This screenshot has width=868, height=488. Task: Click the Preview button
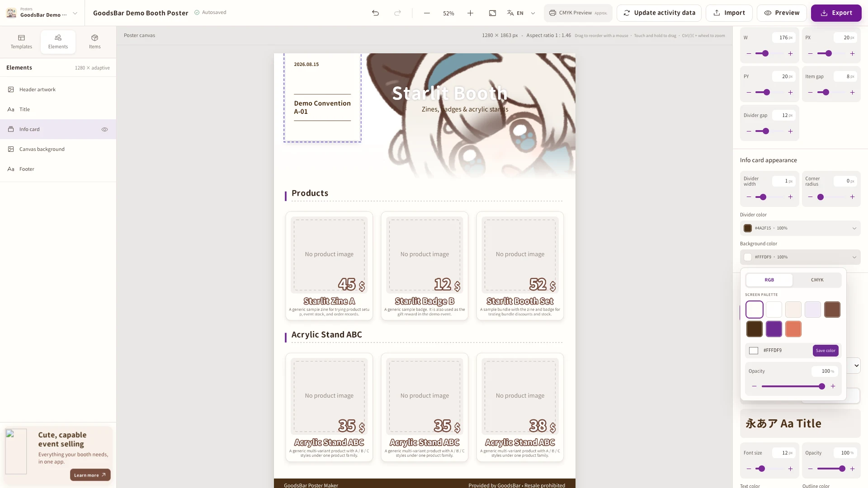(x=782, y=13)
